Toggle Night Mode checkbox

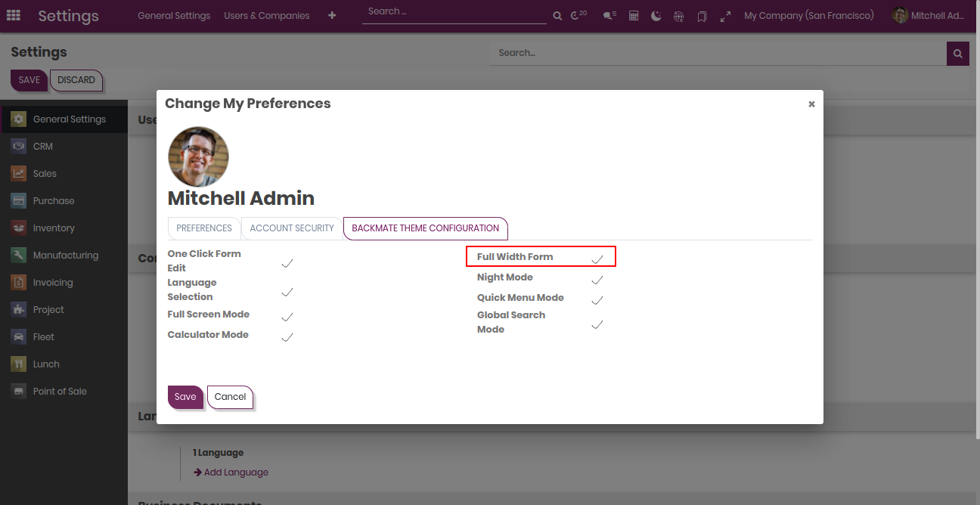[x=597, y=280]
